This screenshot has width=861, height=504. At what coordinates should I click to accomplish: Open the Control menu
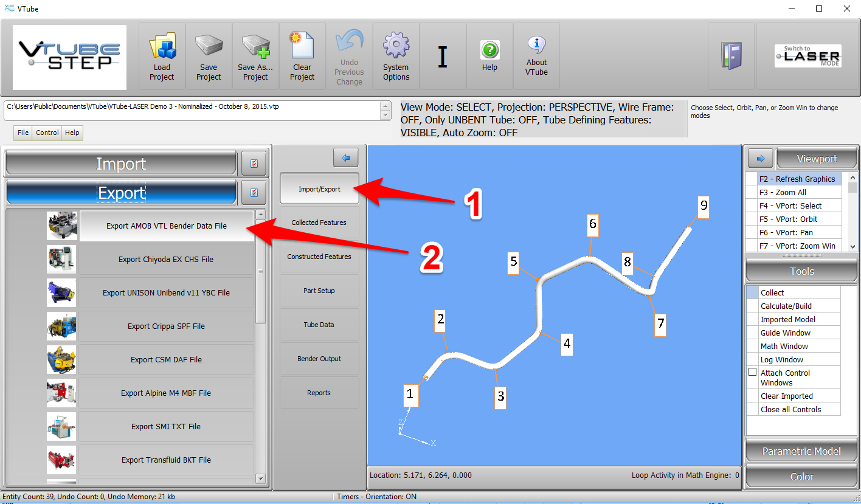click(x=47, y=133)
